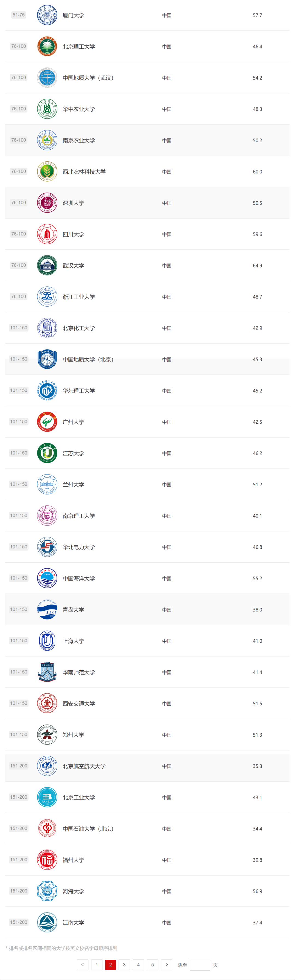Click the South China Normal University (华南师范大学) crest

point(47,672)
